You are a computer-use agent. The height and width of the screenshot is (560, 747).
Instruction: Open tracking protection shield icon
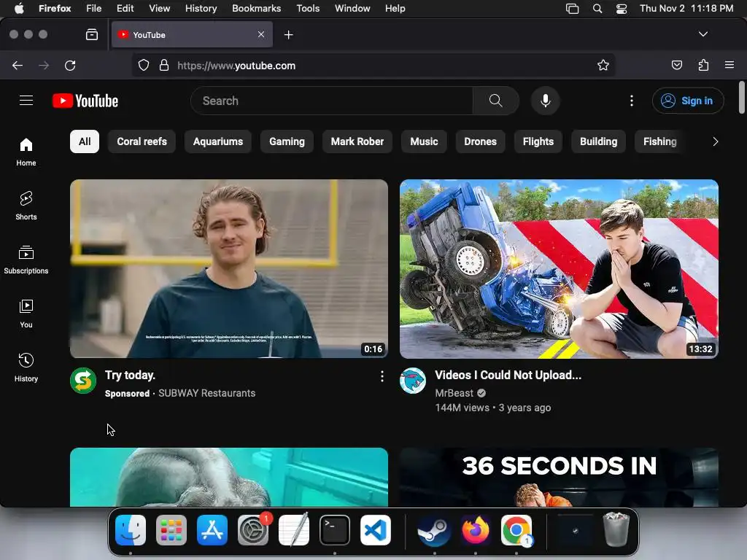point(144,65)
